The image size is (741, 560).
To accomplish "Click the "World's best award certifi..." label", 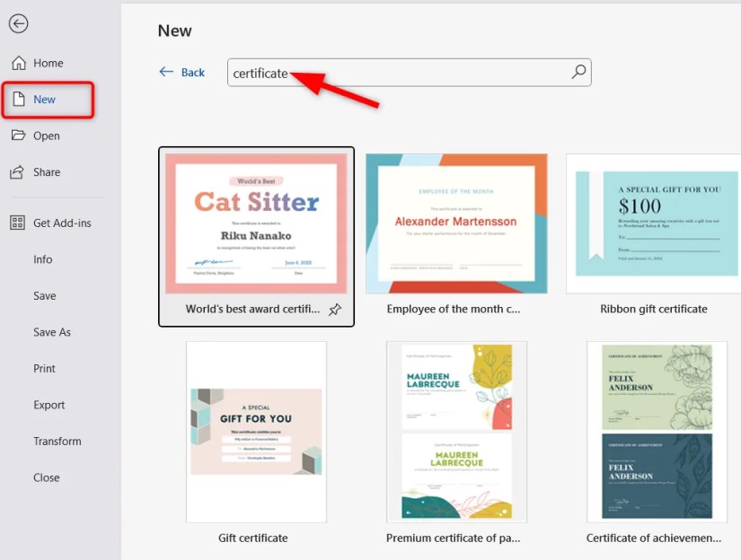I will [x=252, y=309].
